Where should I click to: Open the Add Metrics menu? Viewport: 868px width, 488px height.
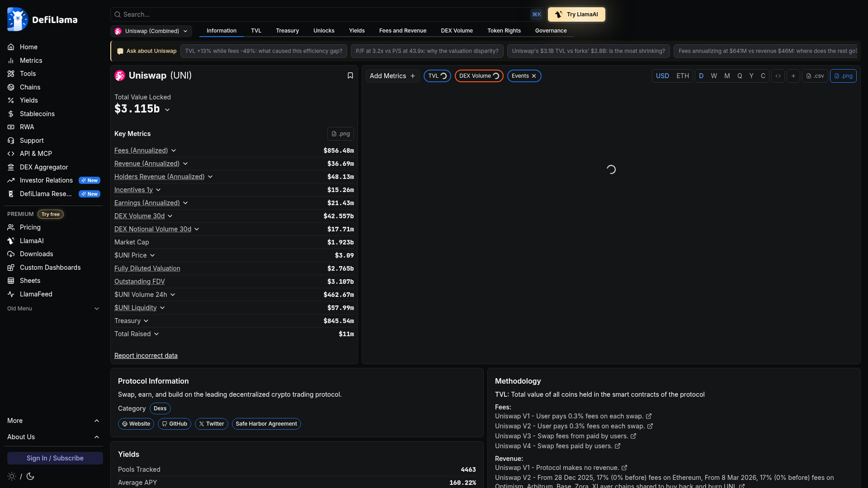tap(392, 76)
